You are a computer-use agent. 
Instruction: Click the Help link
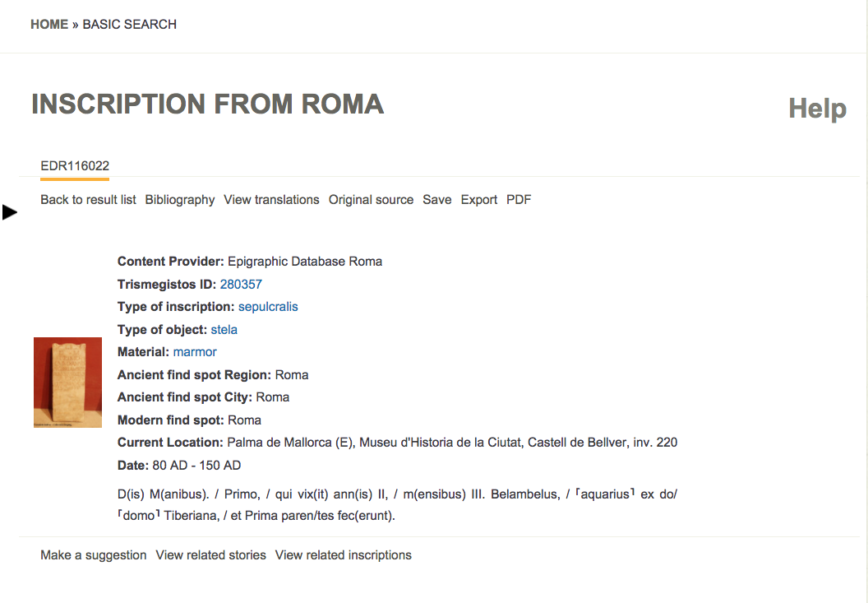(816, 108)
